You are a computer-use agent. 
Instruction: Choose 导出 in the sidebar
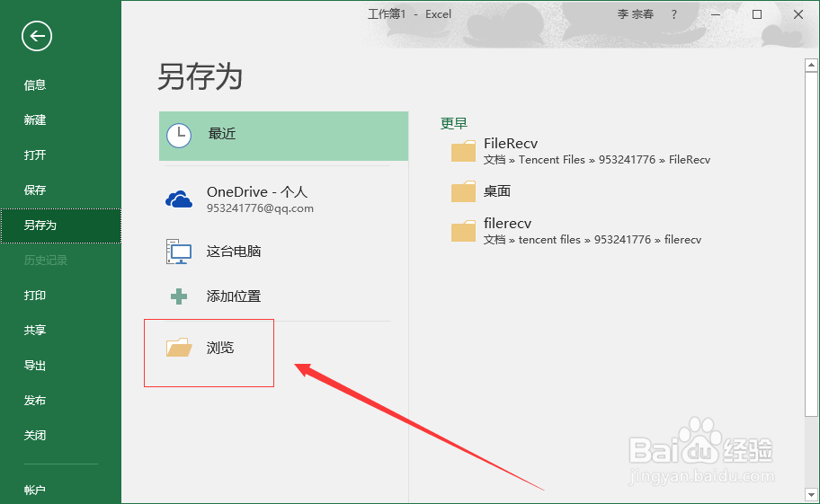tap(35, 365)
